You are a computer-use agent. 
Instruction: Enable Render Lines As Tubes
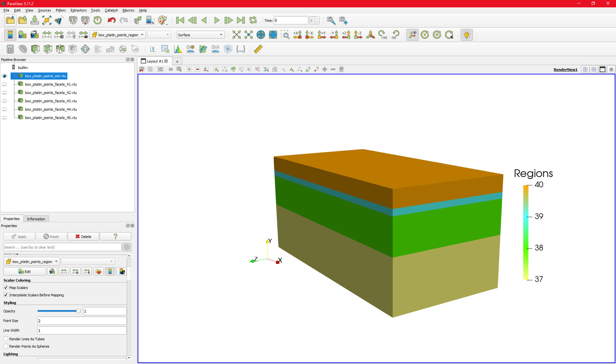coord(6,339)
